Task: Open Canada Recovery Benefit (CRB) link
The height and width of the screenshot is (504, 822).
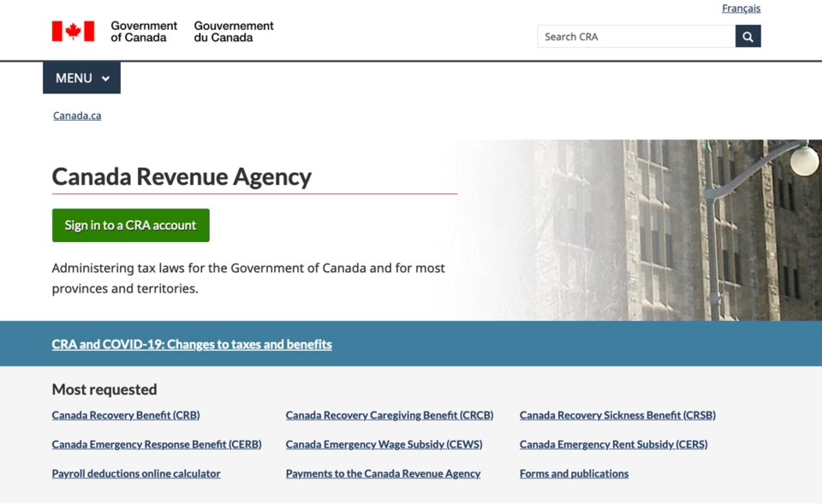Action: click(x=126, y=415)
